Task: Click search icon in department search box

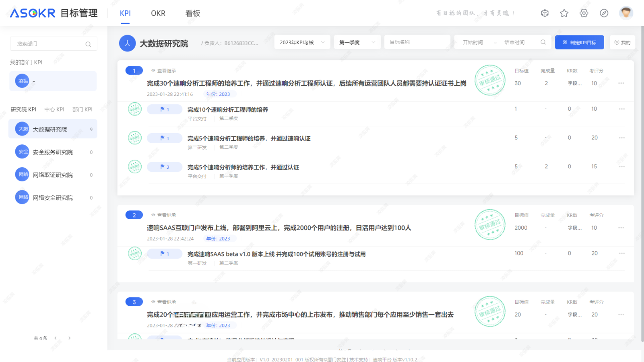Action: [x=88, y=44]
